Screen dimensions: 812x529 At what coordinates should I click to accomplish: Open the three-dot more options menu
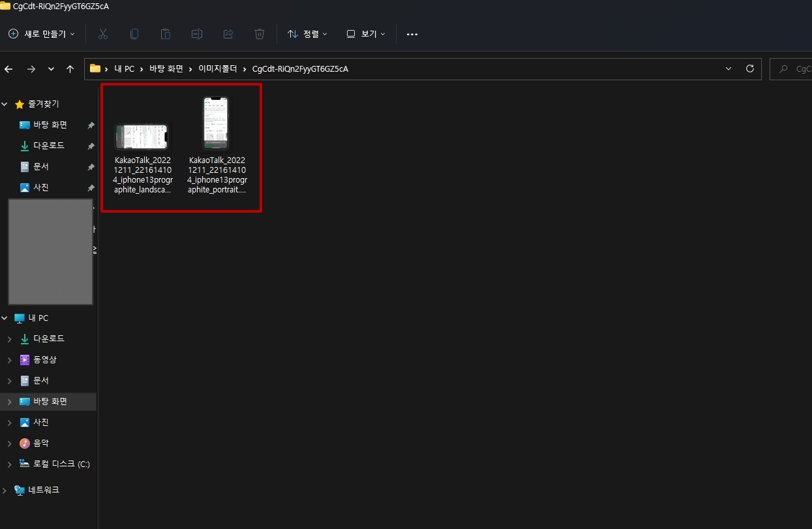412,34
